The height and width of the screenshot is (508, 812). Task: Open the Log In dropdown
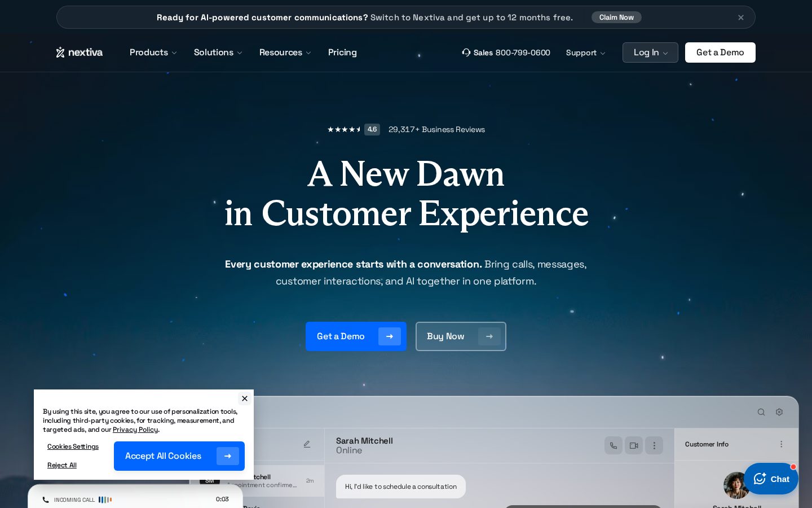coord(650,52)
